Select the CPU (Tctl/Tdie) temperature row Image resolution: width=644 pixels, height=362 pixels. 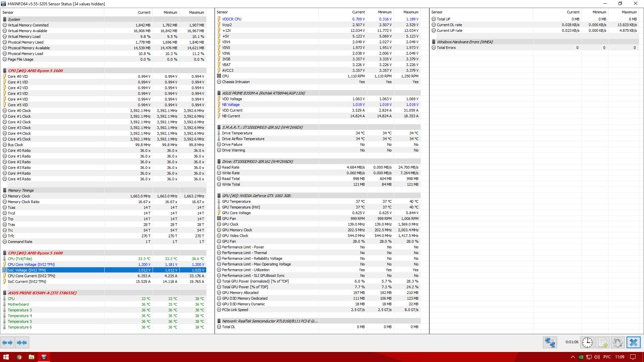tap(20, 259)
